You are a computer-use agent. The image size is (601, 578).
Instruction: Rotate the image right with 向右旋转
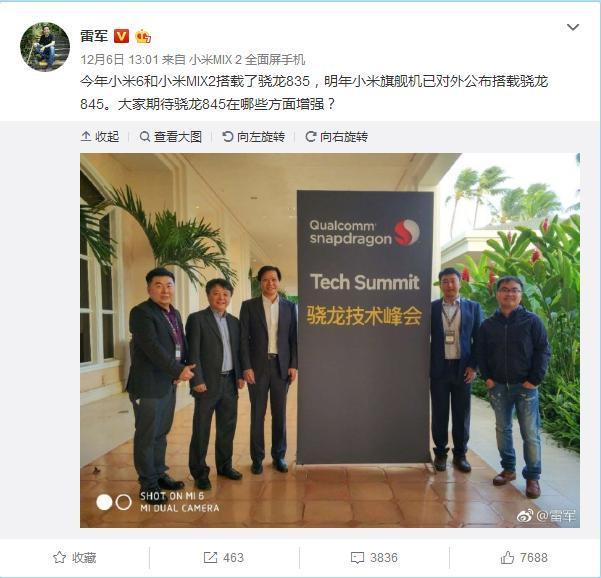click(337, 136)
